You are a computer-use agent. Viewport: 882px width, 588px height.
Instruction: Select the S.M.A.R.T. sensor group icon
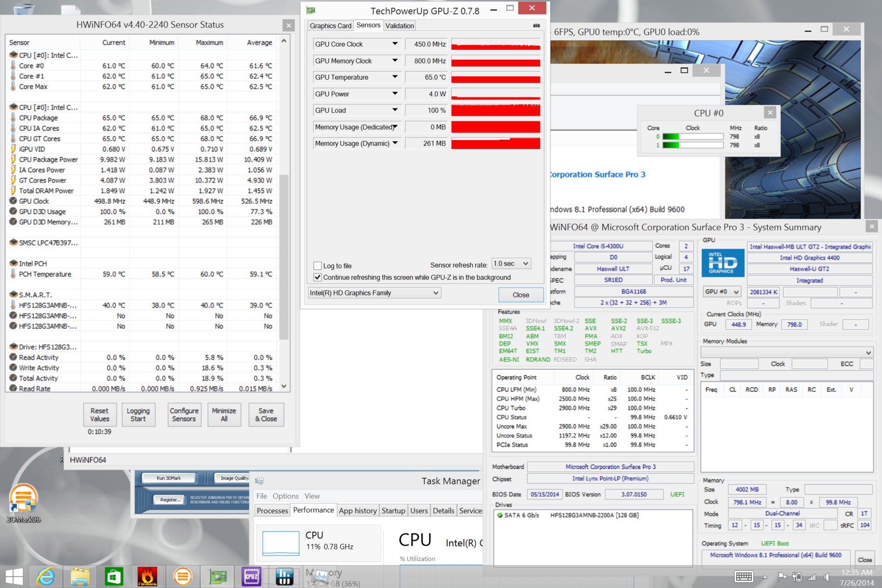[x=13, y=294]
